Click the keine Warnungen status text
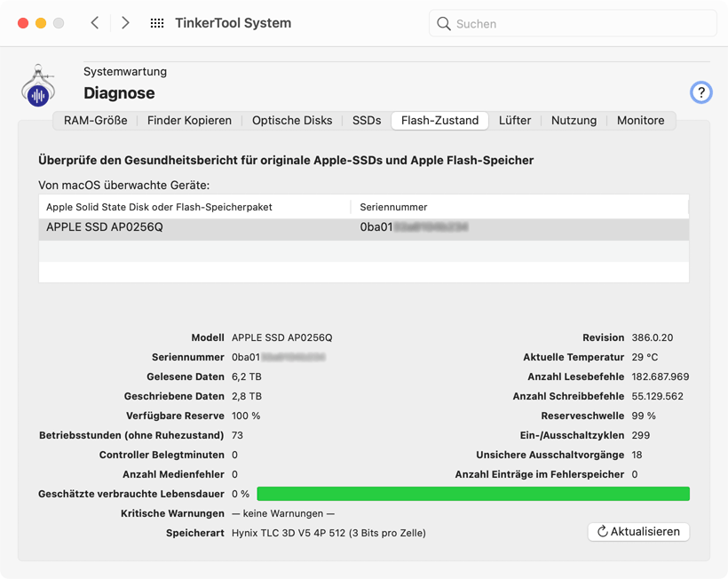Image resolution: width=728 pixels, height=579 pixels. click(283, 513)
